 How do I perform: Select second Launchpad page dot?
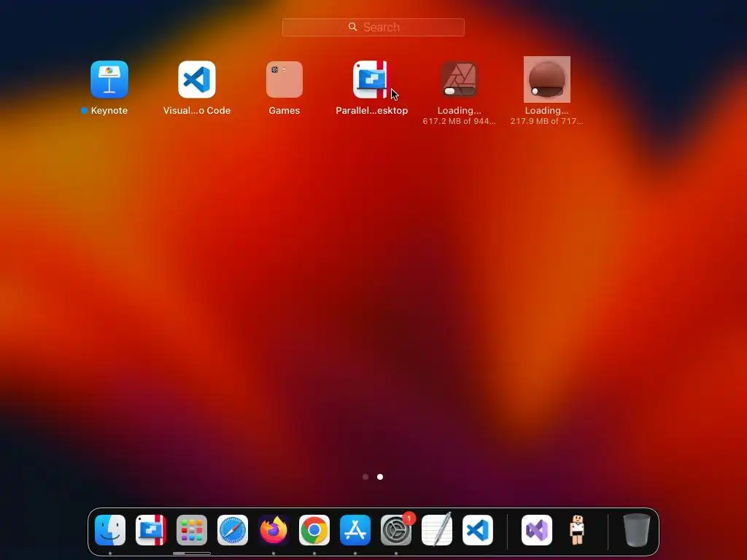click(380, 477)
